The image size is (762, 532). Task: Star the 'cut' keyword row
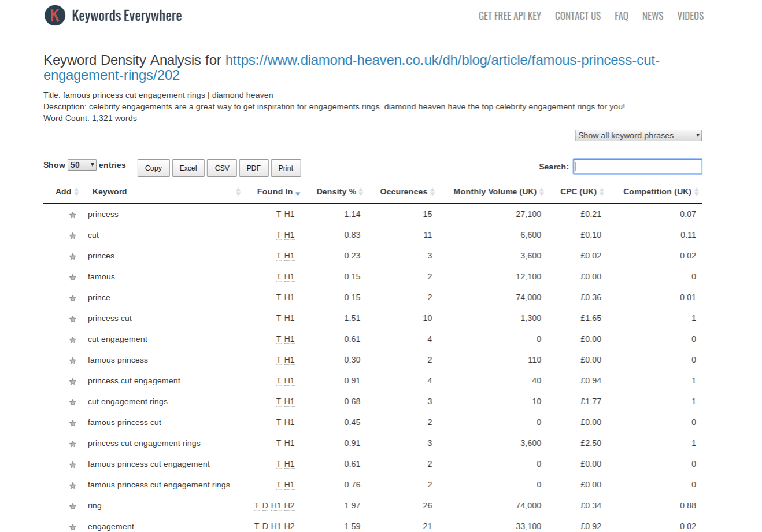click(73, 236)
